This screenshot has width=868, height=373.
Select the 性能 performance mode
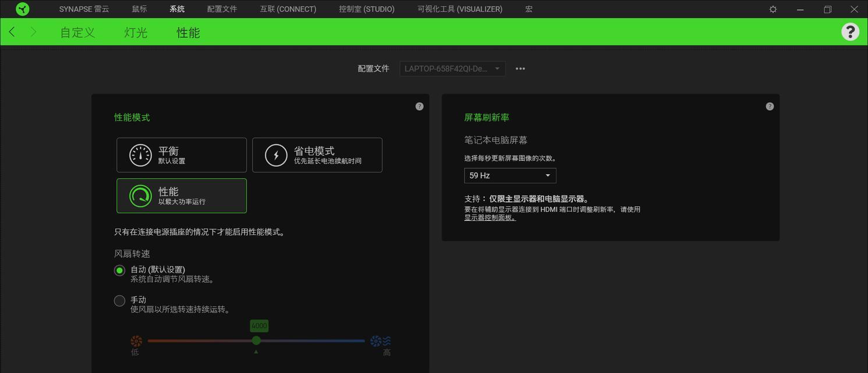tap(182, 196)
